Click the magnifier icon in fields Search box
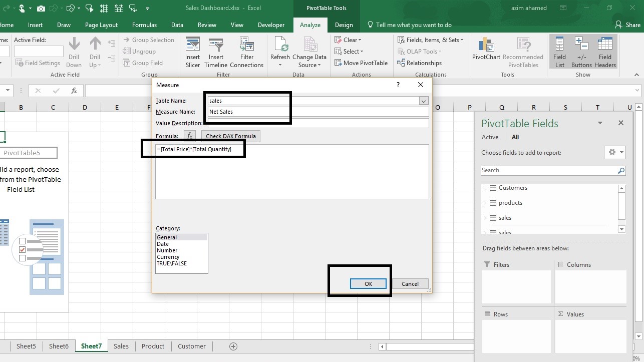644x362 pixels. pyautogui.click(x=621, y=171)
